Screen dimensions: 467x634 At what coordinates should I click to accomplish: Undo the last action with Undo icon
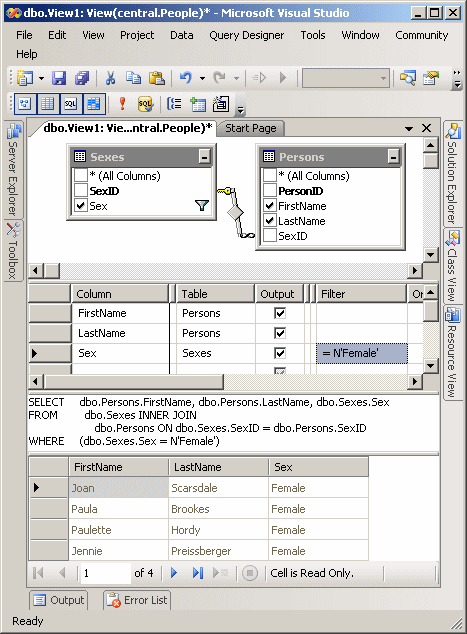(x=186, y=78)
